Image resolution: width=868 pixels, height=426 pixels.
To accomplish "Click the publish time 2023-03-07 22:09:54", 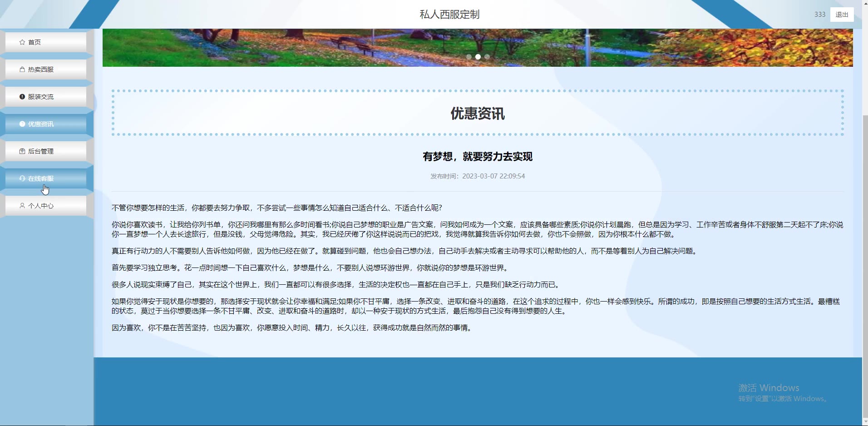I will 493,176.
